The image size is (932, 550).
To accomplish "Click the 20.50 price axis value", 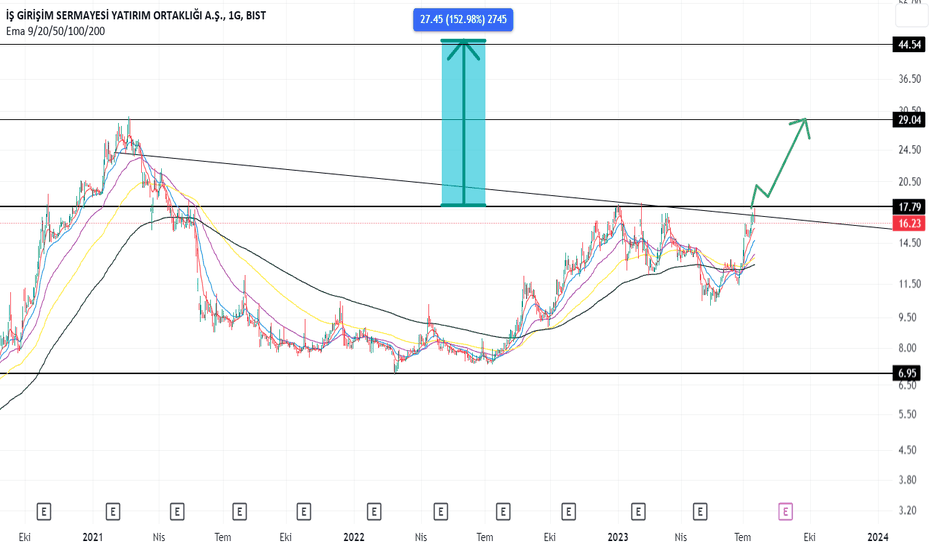I will click(x=910, y=182).
